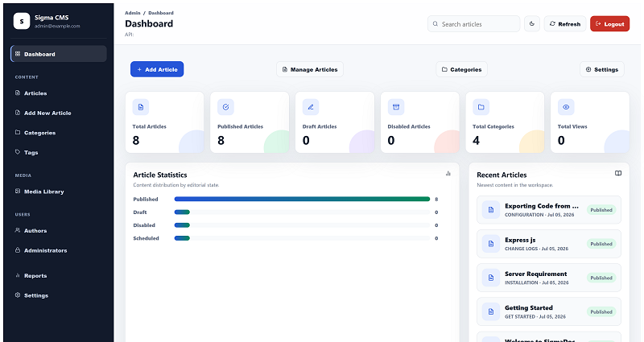Click the Scheduled statistics progress bar
This screenshot has height=342, width=644.
(303, 238)
